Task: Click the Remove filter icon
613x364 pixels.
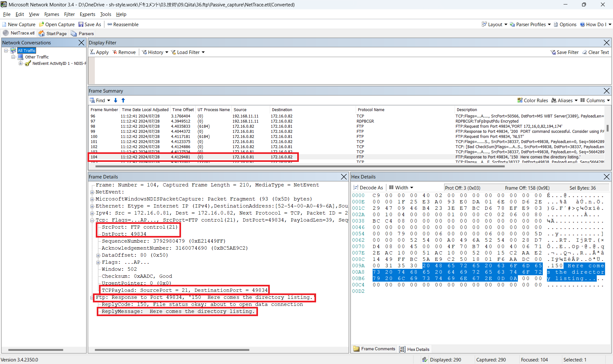Action: coord(115,52)
